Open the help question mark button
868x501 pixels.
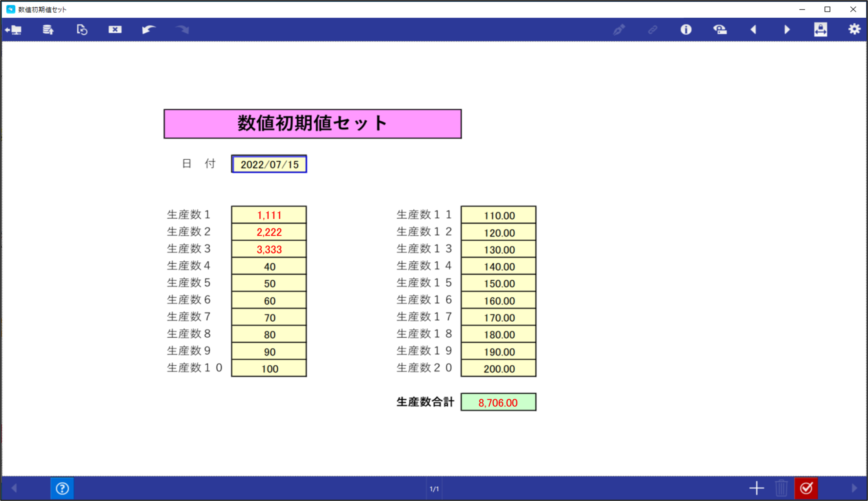pyautogui.click(x=62, y=488)
